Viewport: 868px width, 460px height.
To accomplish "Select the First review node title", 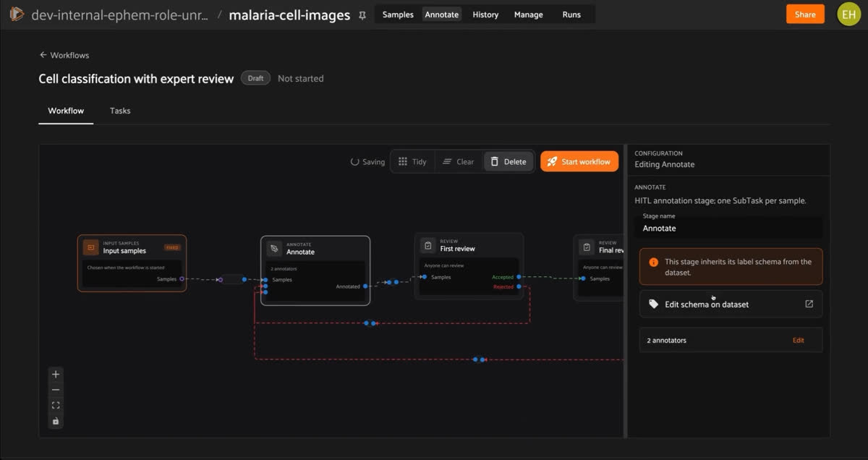I will (x=458, y=249).
